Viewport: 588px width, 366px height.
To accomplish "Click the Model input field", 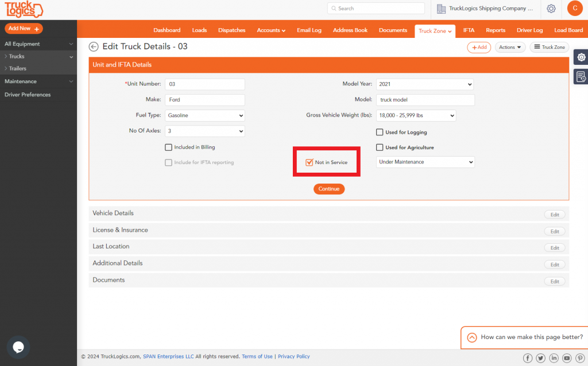I will point(425,100).
